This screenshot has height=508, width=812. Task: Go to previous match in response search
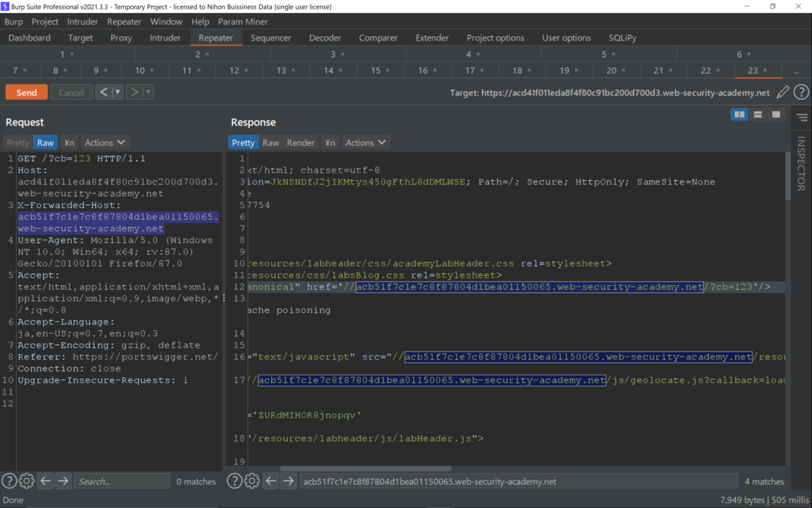[x=271, y=481]
